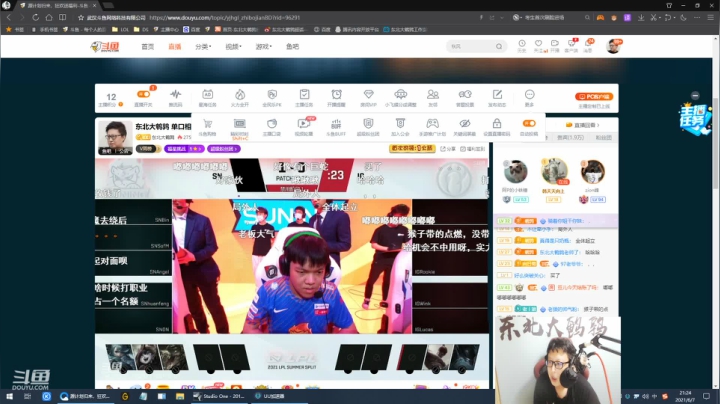
Task: Open the scissors screenshot tool dropdown
Action: click(655, 17)
